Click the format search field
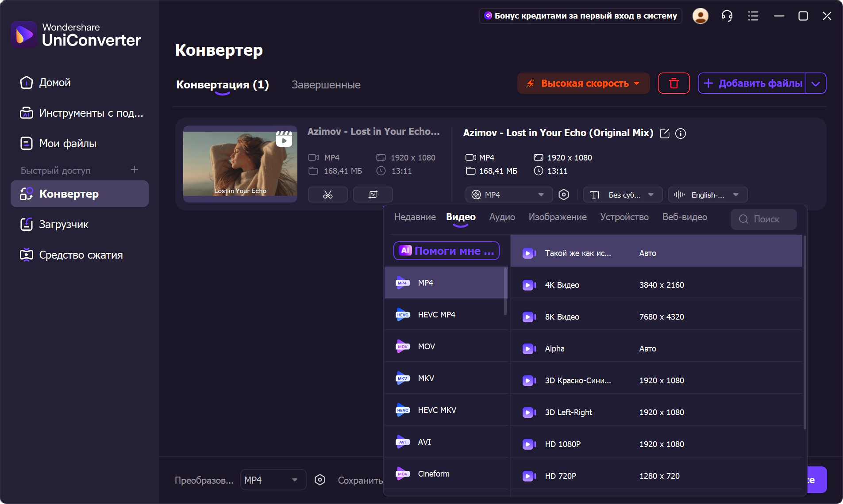 pos(763,219)
